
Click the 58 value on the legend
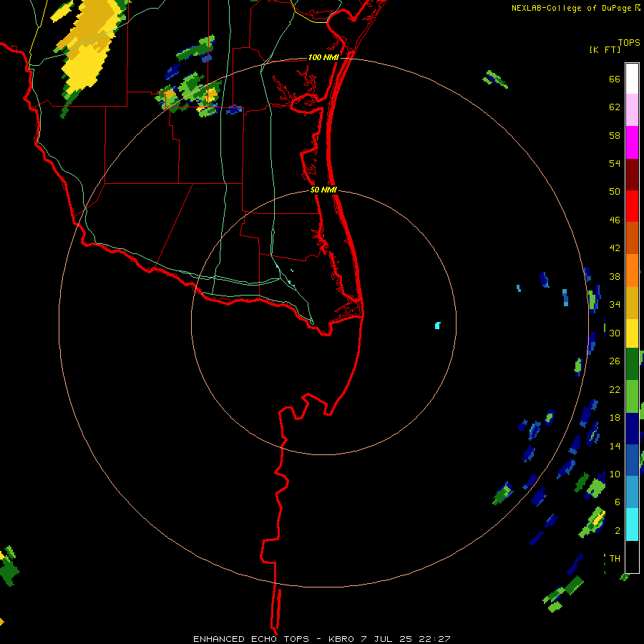click(x=615, y=135)
